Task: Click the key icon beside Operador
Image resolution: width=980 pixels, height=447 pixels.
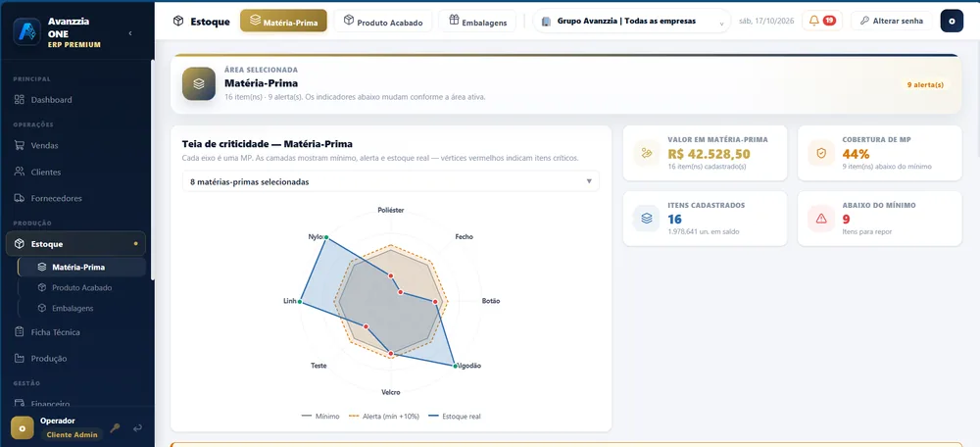Action: (115, 428)
